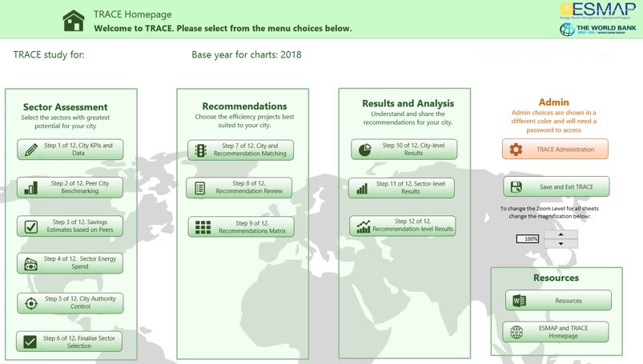Increase zoom level with up arrow
Screen dimensions: 643x364
(x=561, y=234)
